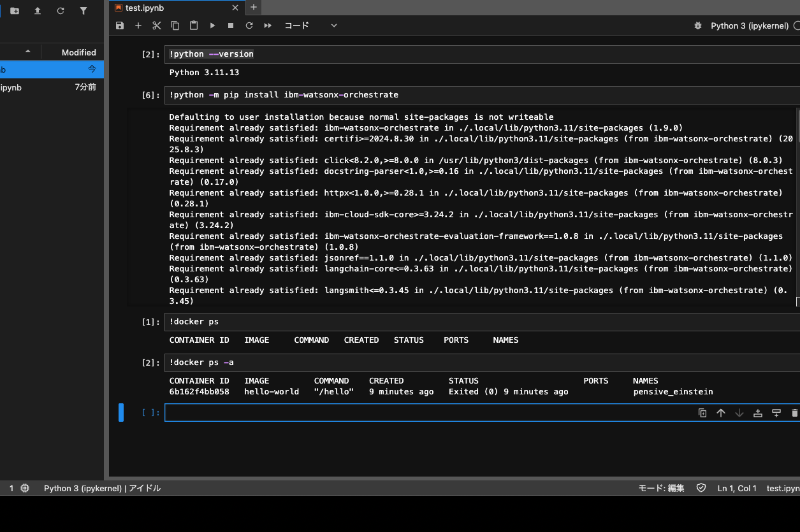800x532 pixels.
Task: Click container ID 6b162f4bb058
Action: click(x=199, y=392)
